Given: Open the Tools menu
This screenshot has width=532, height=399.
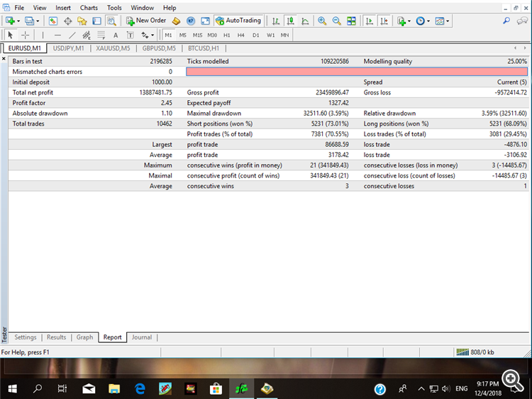Looking at the screenshot, I should [114, 8].
